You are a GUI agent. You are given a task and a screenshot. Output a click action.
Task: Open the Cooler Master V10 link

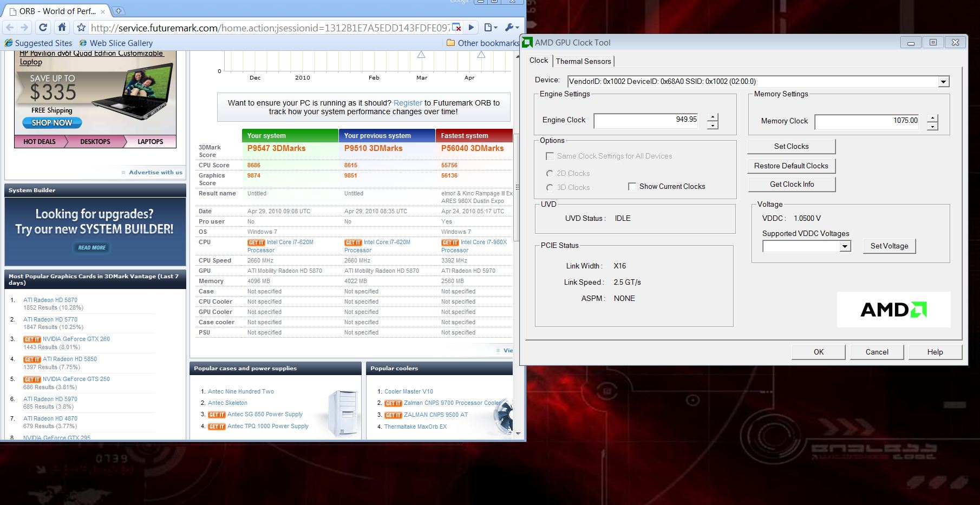point(409,391)
